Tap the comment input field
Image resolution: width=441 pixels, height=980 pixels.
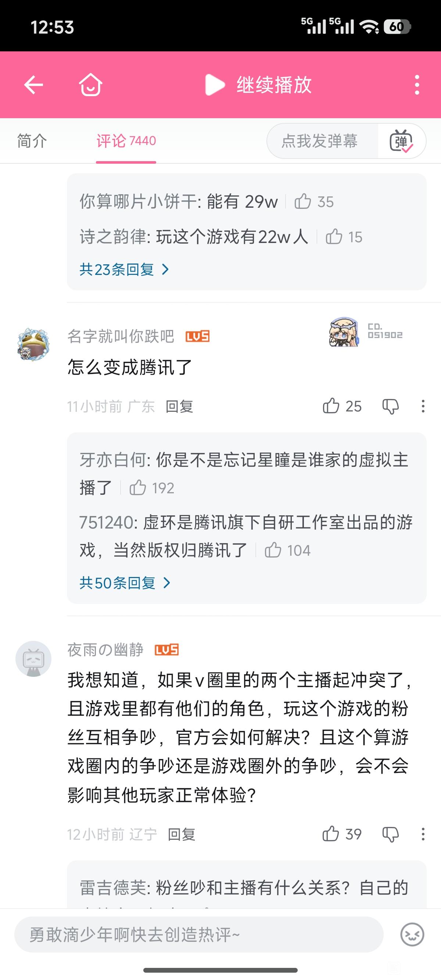tap(198, 934)
